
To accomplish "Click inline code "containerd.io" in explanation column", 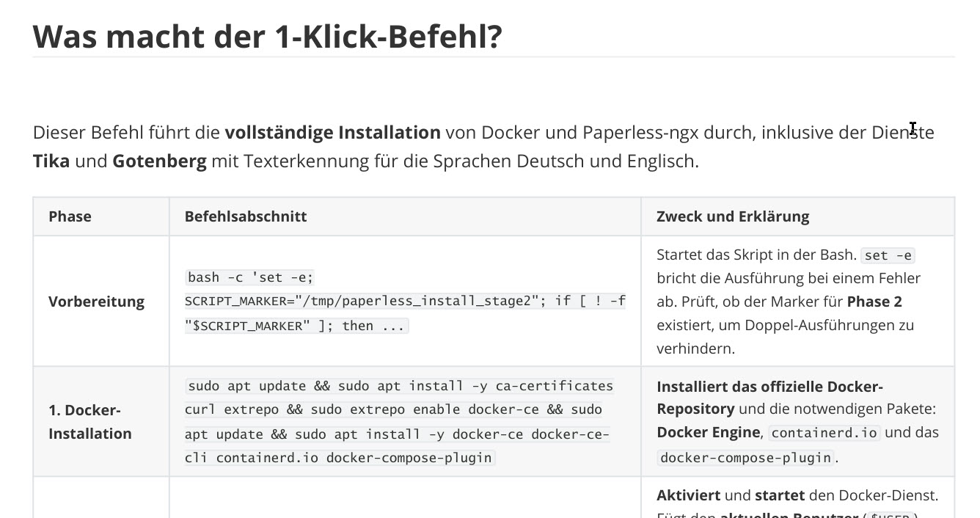I will pyautogui.click(x=824, y=433).
